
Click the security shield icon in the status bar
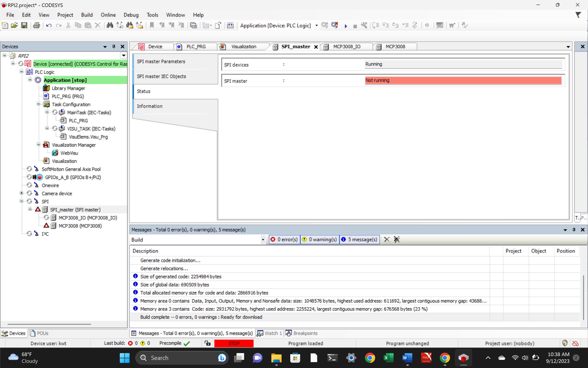tap(565, 343)
